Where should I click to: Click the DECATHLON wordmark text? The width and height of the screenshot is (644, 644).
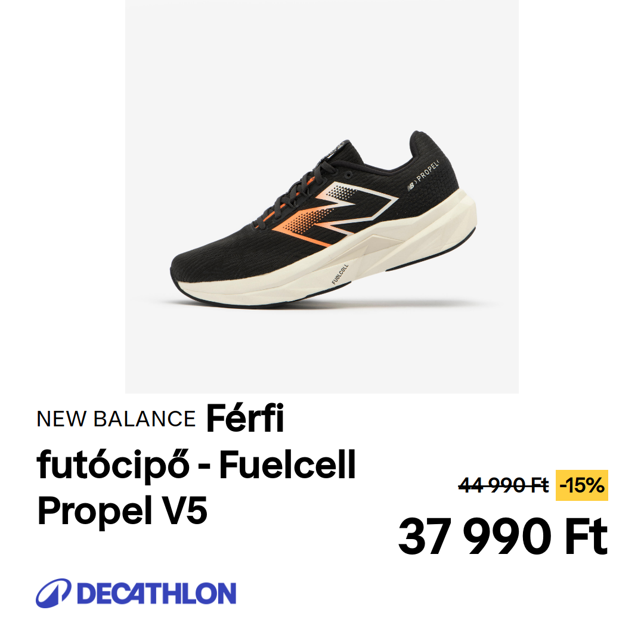pos(156,593)
